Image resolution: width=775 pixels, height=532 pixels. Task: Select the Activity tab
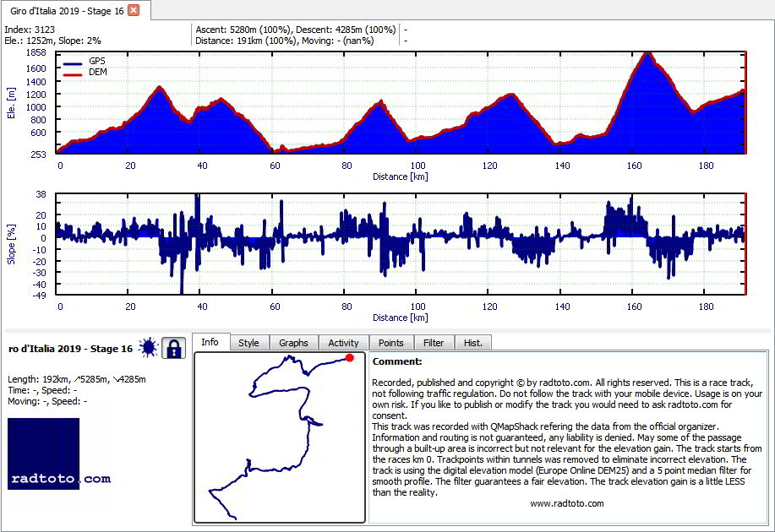click(x=343, y=343)
